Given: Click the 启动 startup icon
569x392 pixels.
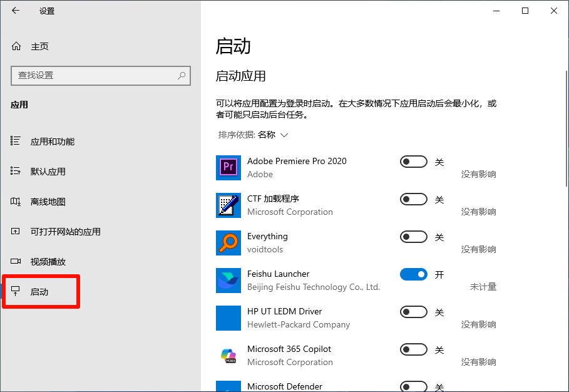Looking at the screenshot, I should click(x=16, y=291).
